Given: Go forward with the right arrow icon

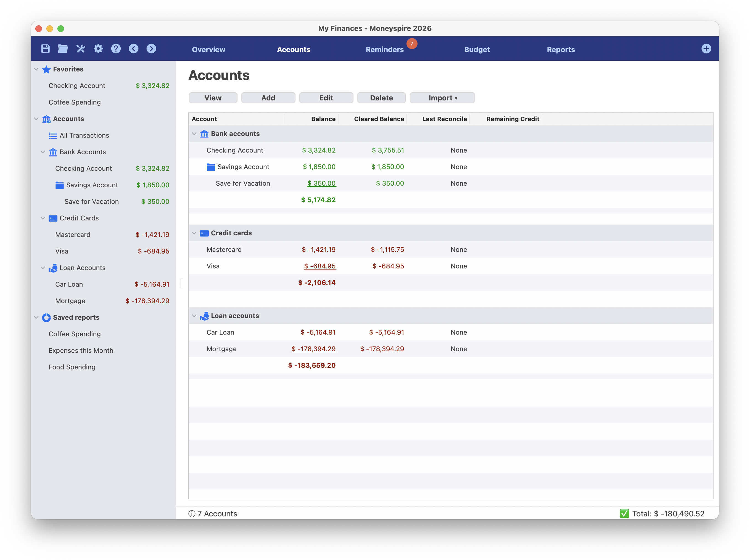Looking at the screenshot, I should pyautogui.click(x=151, y=49).
